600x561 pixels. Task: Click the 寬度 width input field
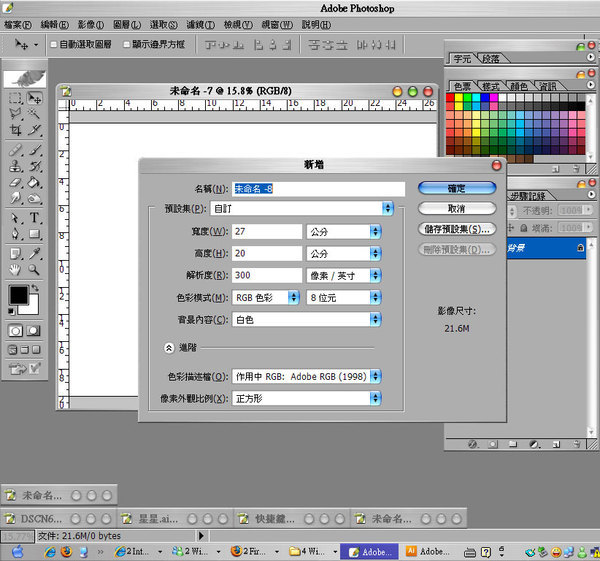tap(266, 231)
